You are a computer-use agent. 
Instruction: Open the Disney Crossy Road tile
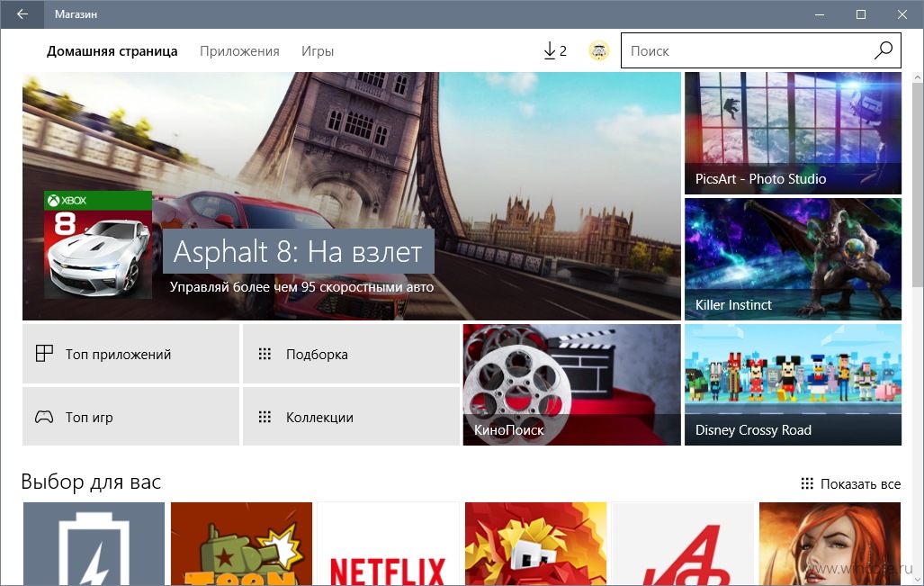[793, 384]
